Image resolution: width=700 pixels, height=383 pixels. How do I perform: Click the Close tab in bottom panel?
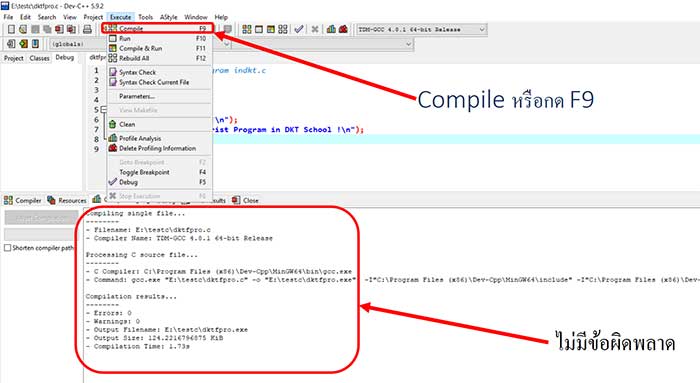[x=246, y=200]
